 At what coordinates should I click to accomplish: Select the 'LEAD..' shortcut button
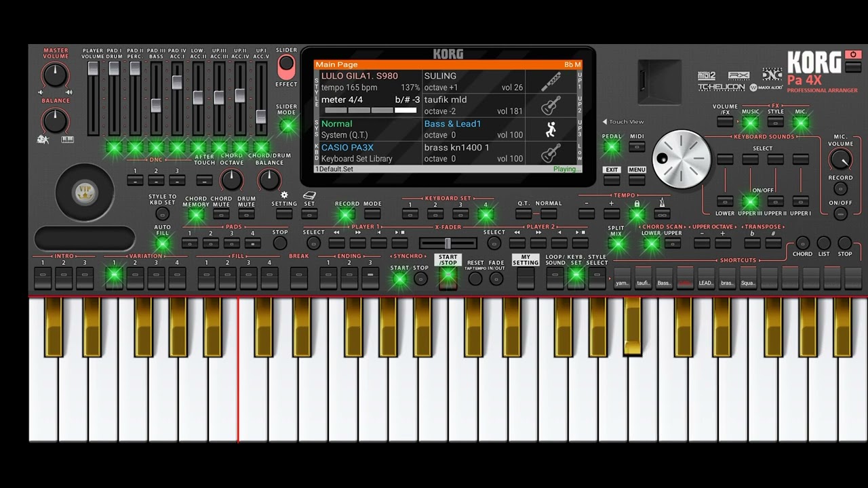pos(706,279)
